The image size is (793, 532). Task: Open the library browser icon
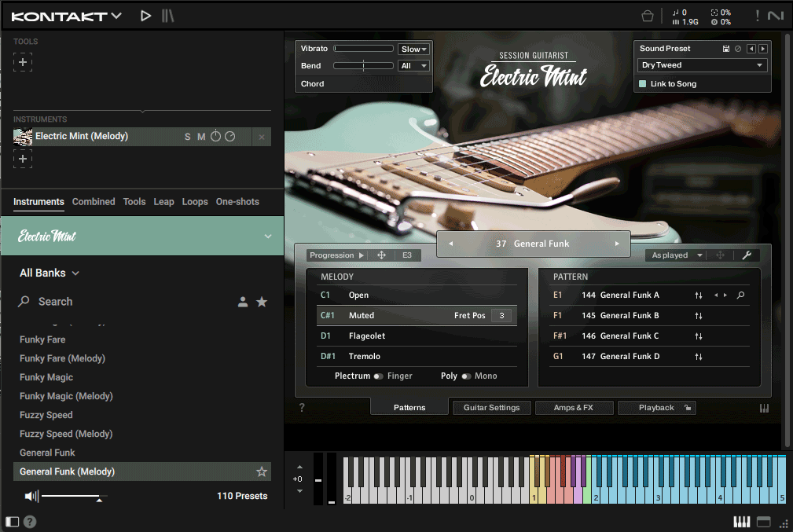(x=168, y=17)
